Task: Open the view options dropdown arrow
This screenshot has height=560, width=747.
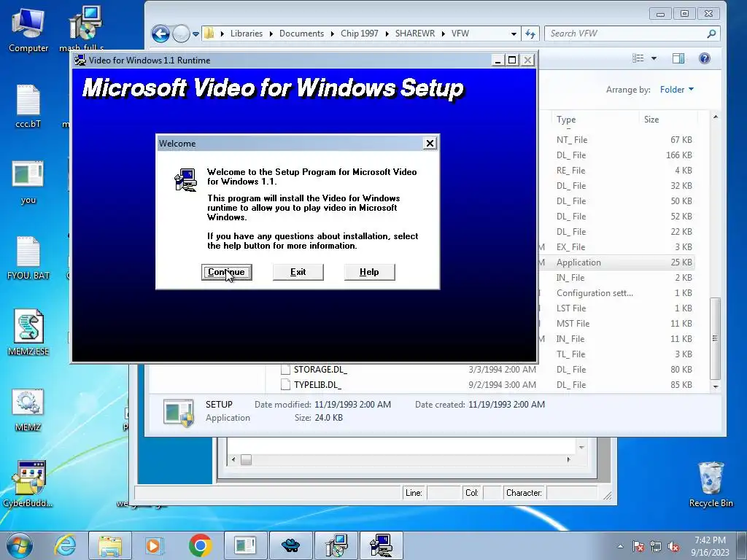Action: (654, 58)
